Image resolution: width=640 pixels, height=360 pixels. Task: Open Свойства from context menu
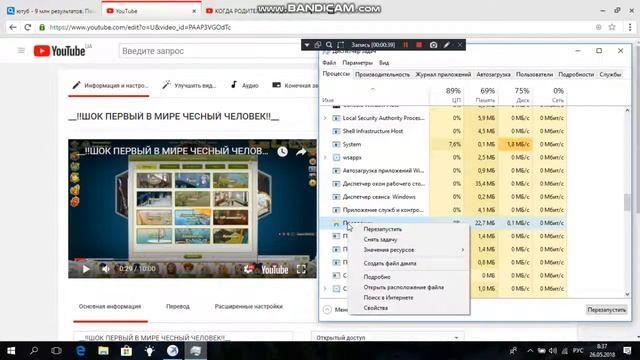click(x=409, y=308)
